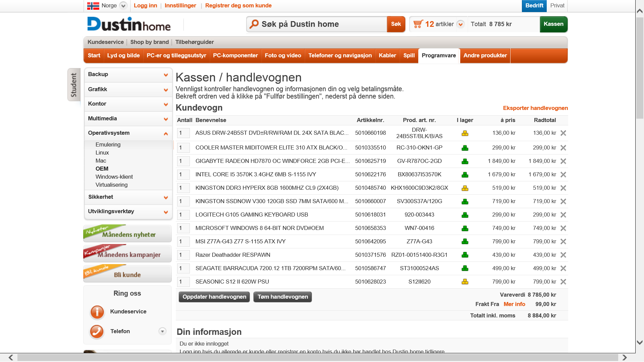Expand the 12 artikler cart dropdown
The image size is (644, 362).
point(461,24)
